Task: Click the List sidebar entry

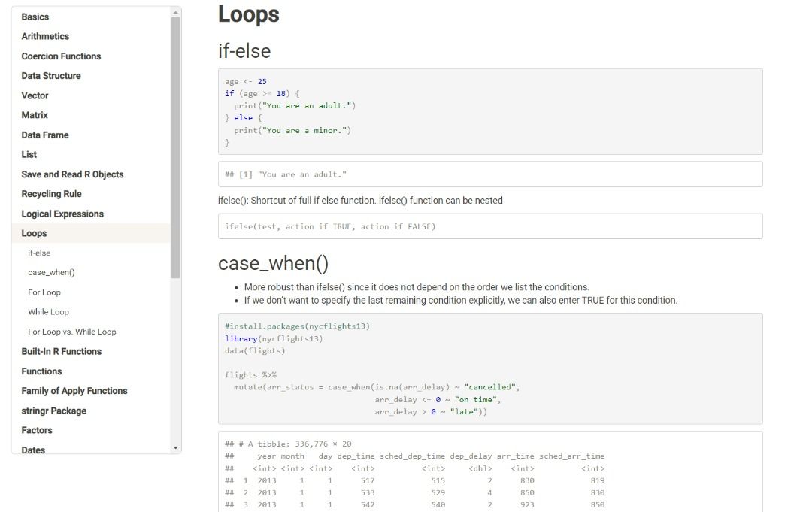Action: click(x=29, y=154)
